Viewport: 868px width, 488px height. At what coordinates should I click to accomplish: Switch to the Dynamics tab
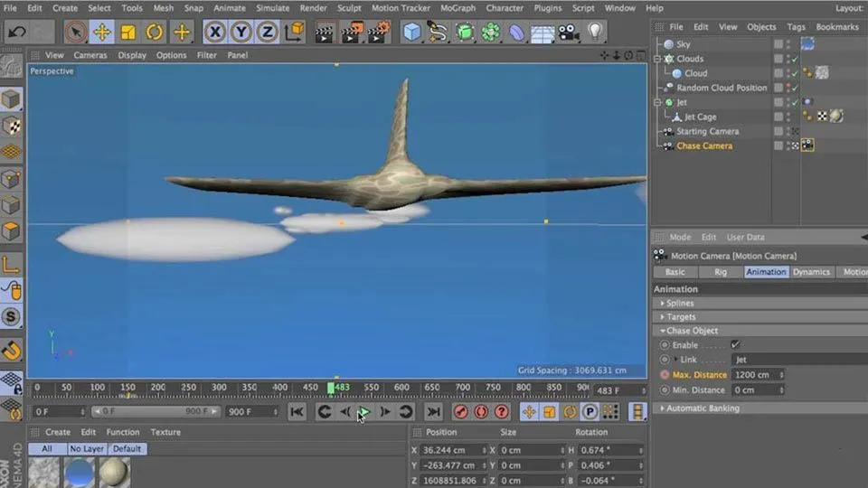(811, 272)
